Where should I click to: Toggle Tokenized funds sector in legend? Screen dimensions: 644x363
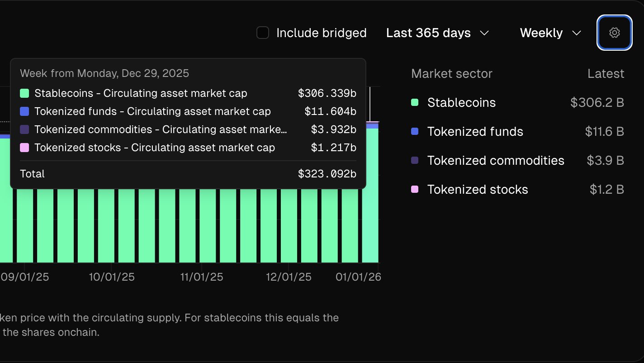pyautogui.click(x=475, y=132)
